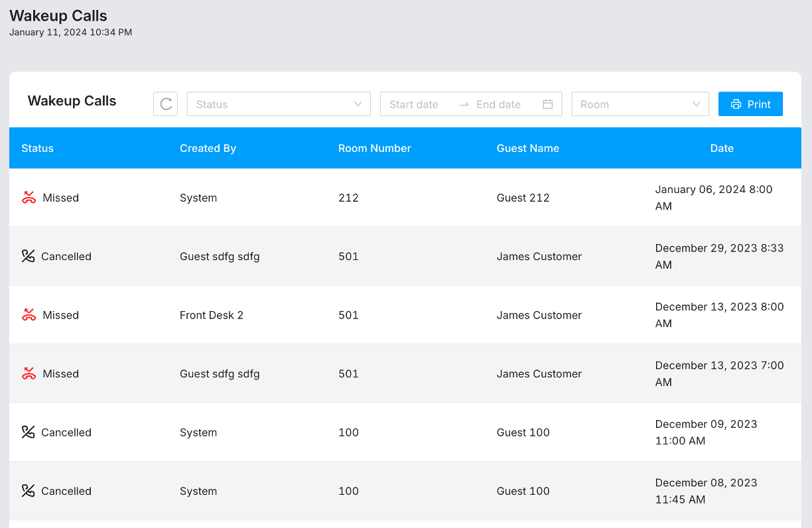The image size is (812, 528).
Task: Click Guest sdfg sdfg in 7:00 AM row
Action: point(220,373)
